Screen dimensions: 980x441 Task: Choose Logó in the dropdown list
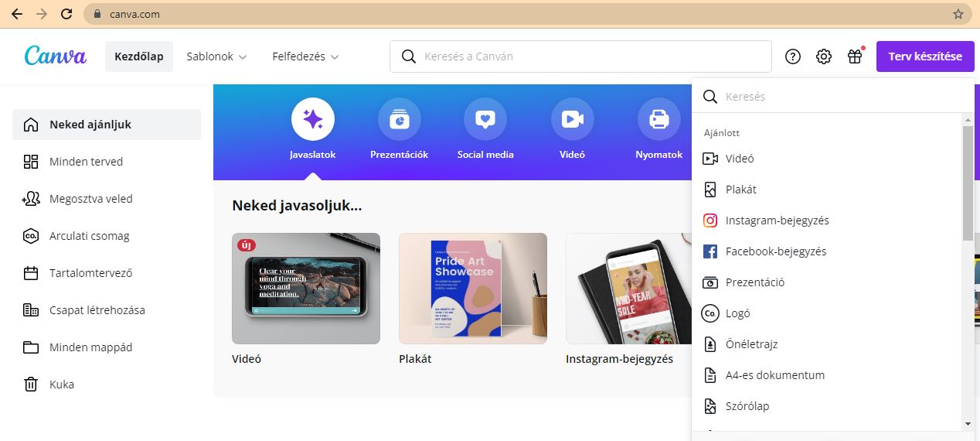(x=827, y=313)
